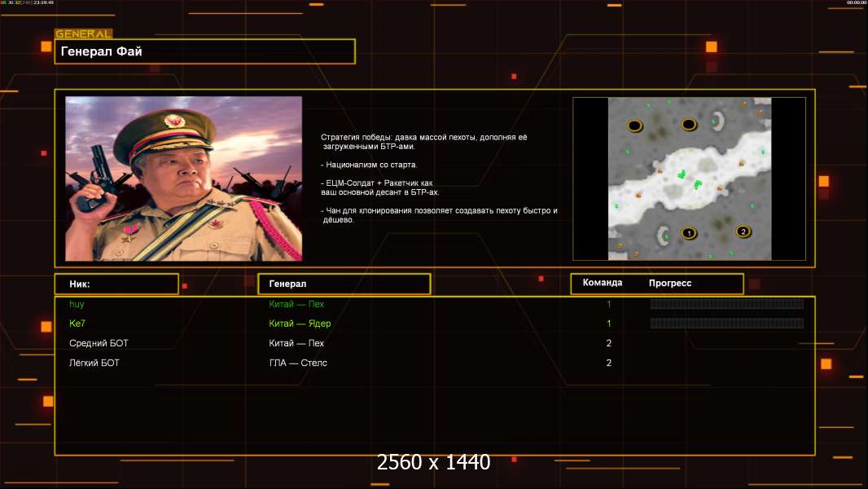
Task: Click the Генерал column header
Action: [x=344, y=284]
